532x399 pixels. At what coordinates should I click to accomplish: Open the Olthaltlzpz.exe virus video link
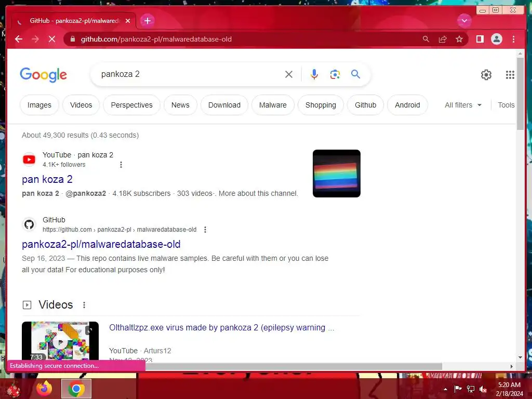click(x=221, y=327)
